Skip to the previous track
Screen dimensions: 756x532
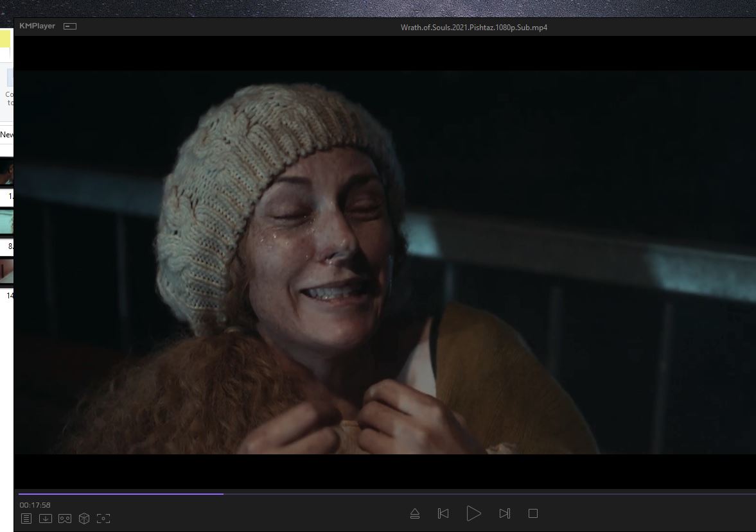coord(443,513)
